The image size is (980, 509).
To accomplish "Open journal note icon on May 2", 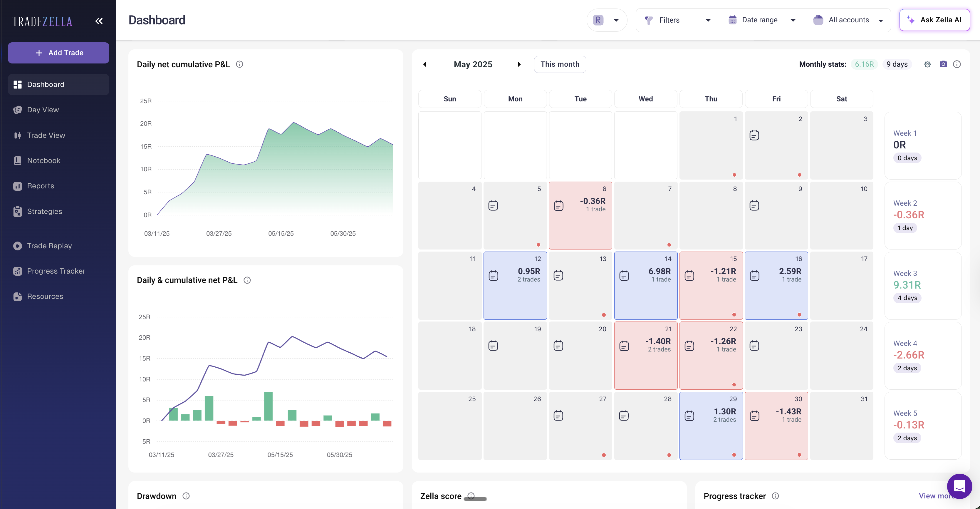I will coord(754,135).
